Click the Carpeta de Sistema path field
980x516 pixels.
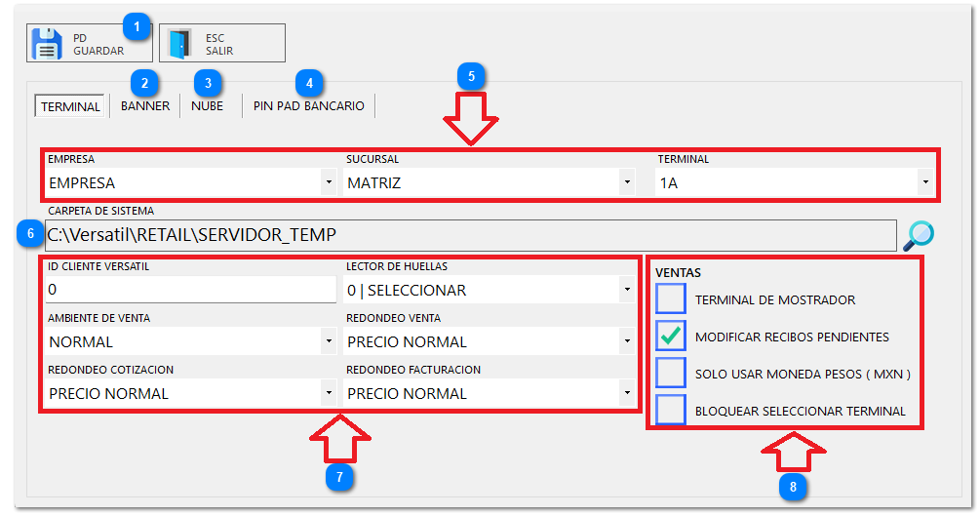468,234
